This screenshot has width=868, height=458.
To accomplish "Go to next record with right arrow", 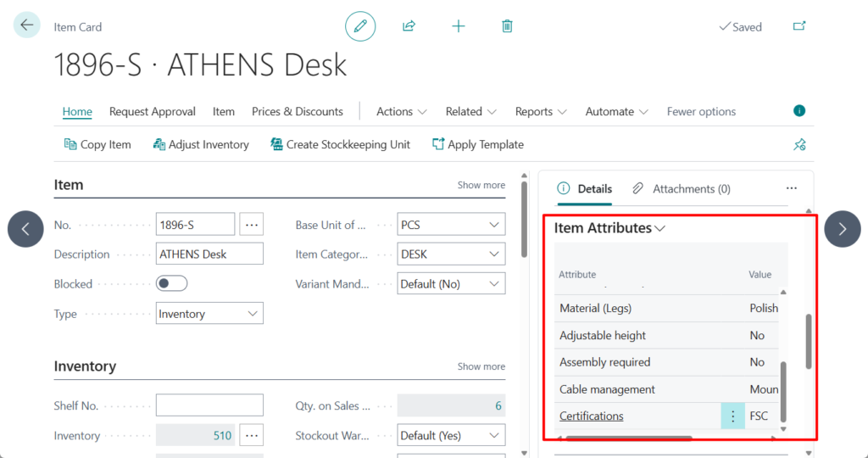I will [842, 229].
